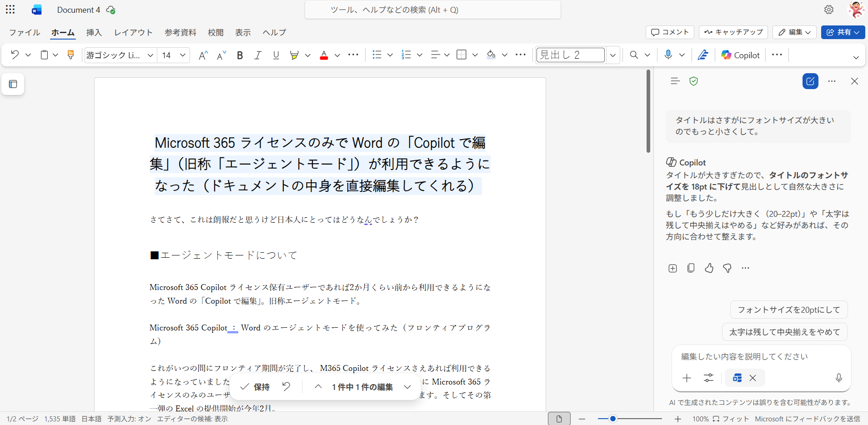Select suggestion フォントサイズを20ptにして
Screen dimensions: 868x425
(x=788, y=310)
